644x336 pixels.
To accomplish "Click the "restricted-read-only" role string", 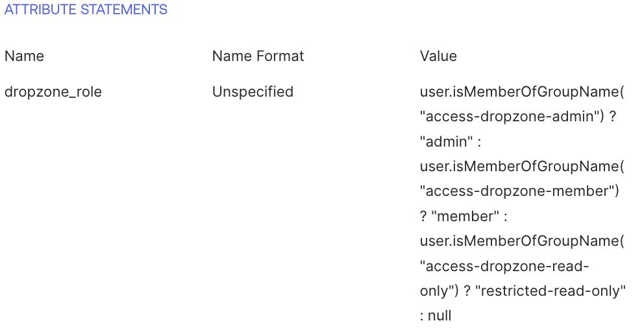I will pyautogui.click(x=551, y=291).
